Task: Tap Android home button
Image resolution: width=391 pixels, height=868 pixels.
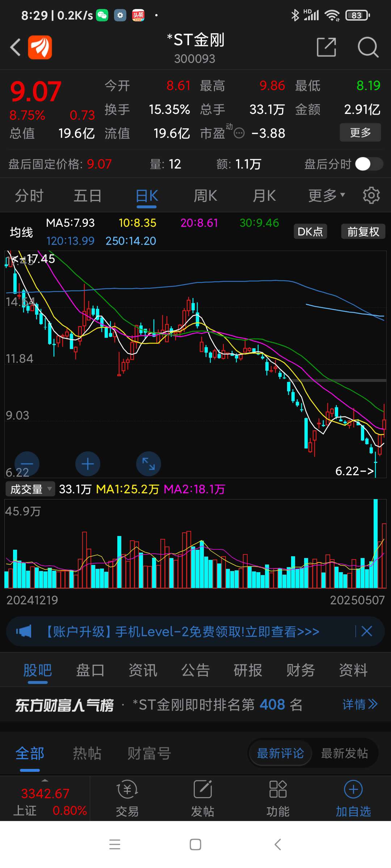Action: point(195,844)
